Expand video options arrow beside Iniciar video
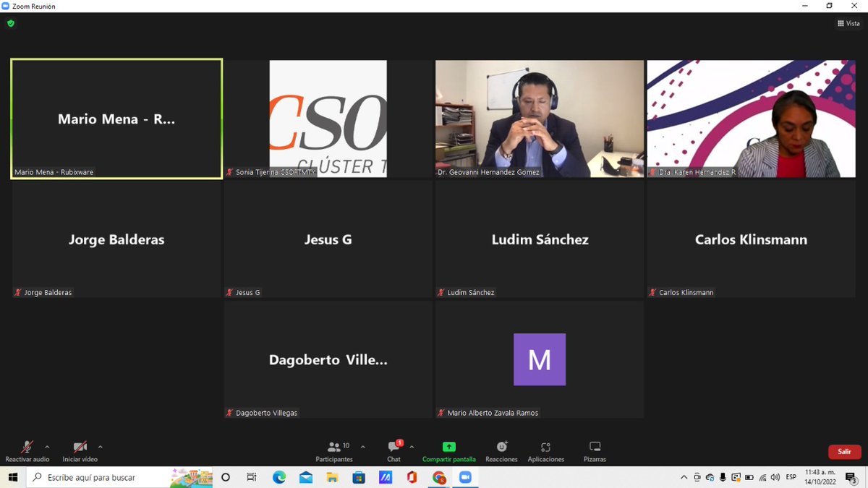868x488 pixels. [x=100, y=447]
